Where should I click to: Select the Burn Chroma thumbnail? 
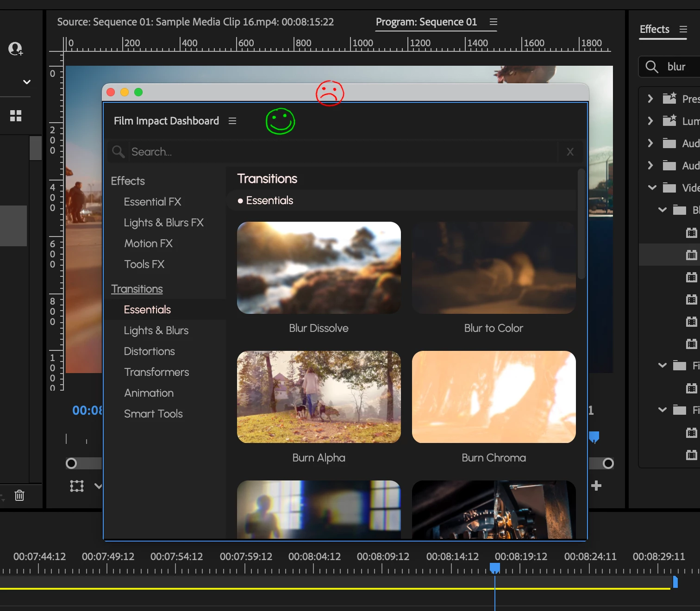[494, 397]
